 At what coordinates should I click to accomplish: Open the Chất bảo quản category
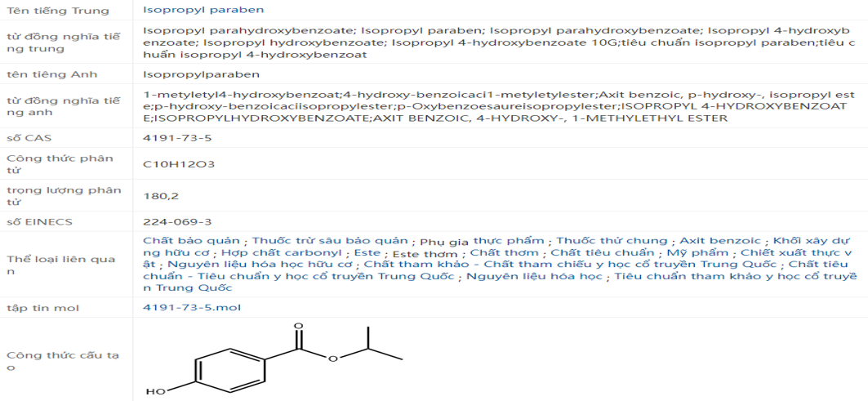pos(191,240)
